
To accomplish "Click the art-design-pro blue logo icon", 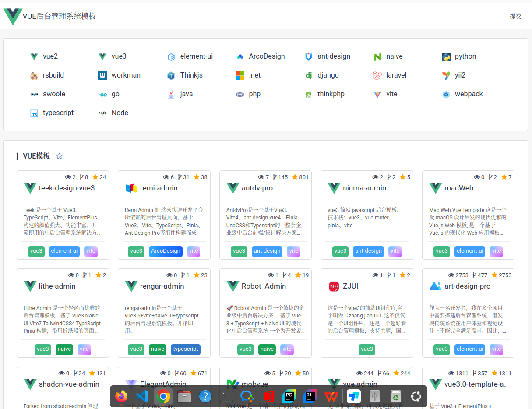I will point(435,286).
